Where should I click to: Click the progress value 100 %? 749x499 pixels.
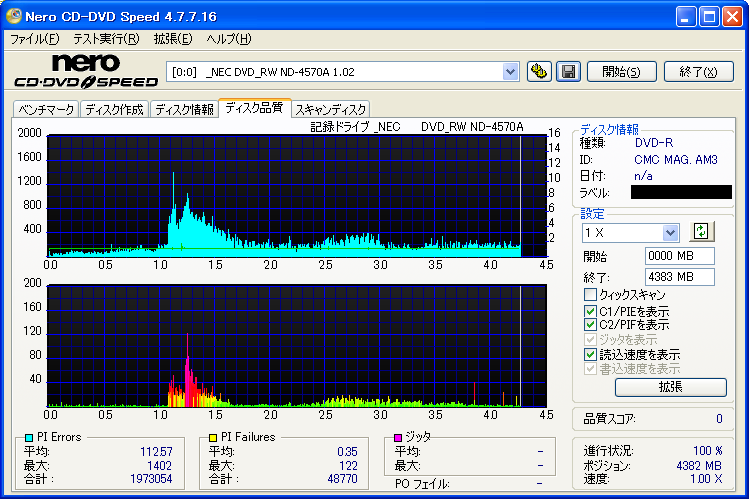coord(708,451)
